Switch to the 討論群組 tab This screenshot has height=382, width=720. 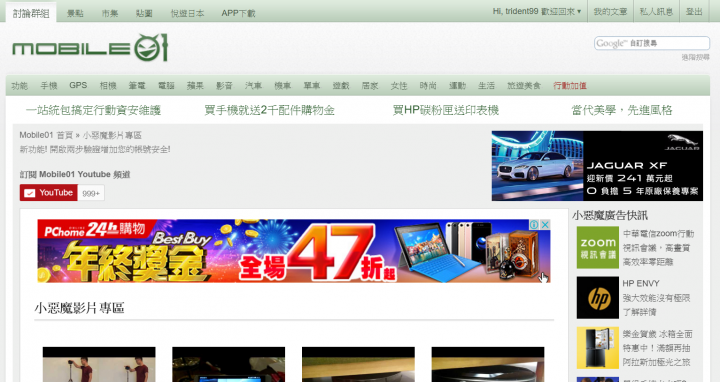pyautogui.click(x=31, y=13)
